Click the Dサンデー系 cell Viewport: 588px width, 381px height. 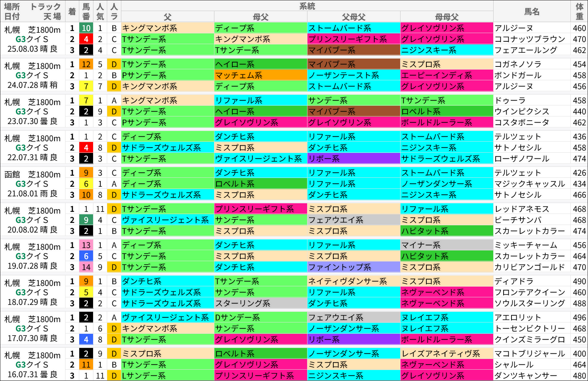(x=261, y=318)
